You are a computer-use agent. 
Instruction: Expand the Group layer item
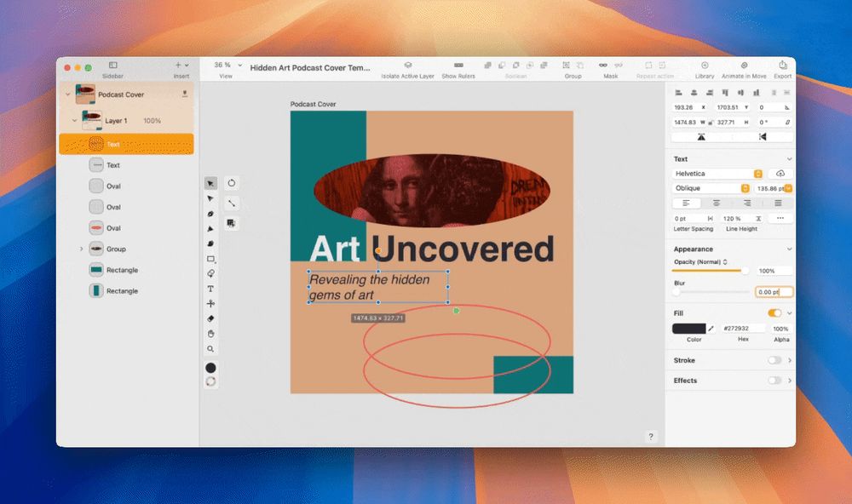(x=82, y=249)
